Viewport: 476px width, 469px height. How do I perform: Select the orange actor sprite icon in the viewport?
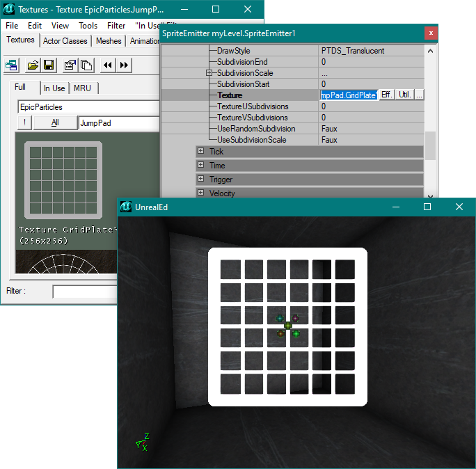280,334
